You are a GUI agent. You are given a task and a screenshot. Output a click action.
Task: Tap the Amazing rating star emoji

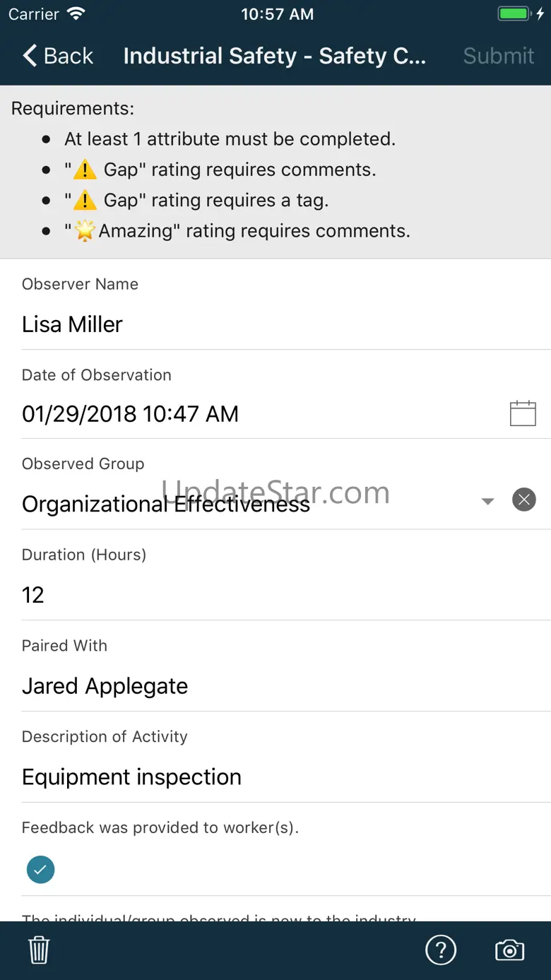tap(85, 231)
